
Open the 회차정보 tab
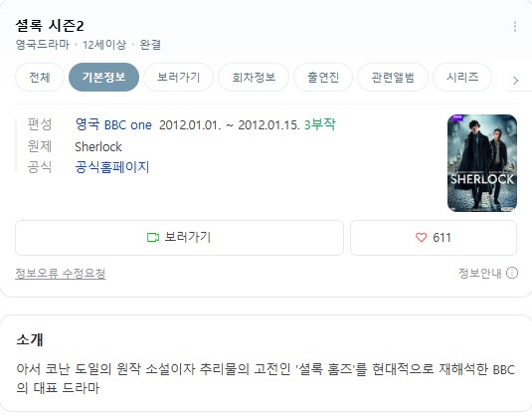(x=254, y=78)
